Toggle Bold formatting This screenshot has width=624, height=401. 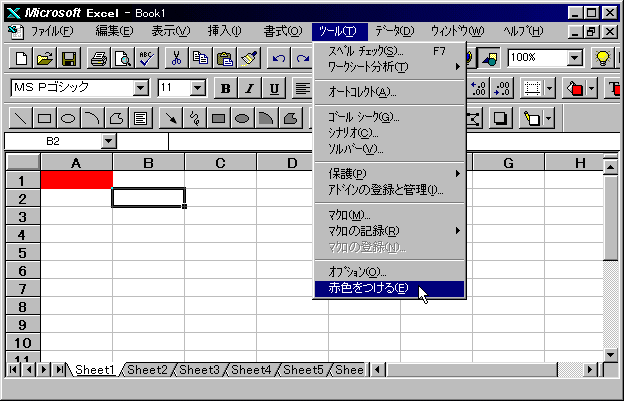point(226,88)
